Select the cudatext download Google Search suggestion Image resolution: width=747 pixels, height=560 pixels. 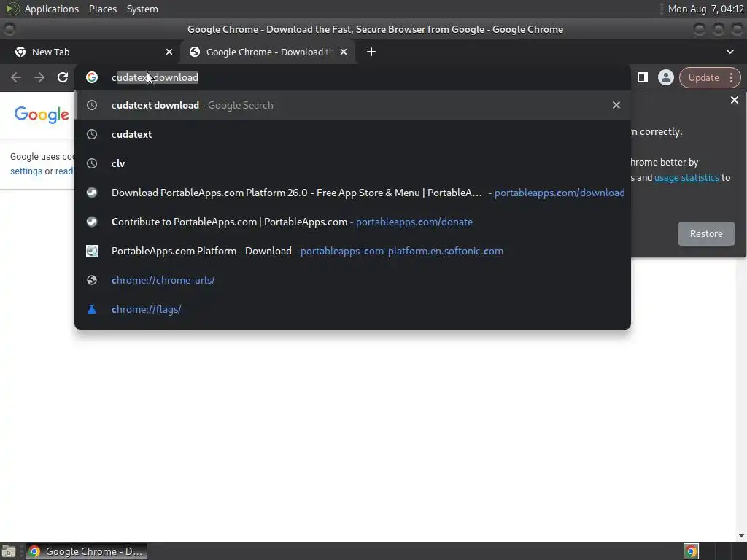(x=352, y=105)
